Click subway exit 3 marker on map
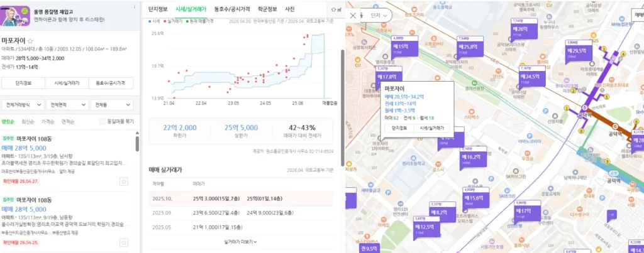 603,49
